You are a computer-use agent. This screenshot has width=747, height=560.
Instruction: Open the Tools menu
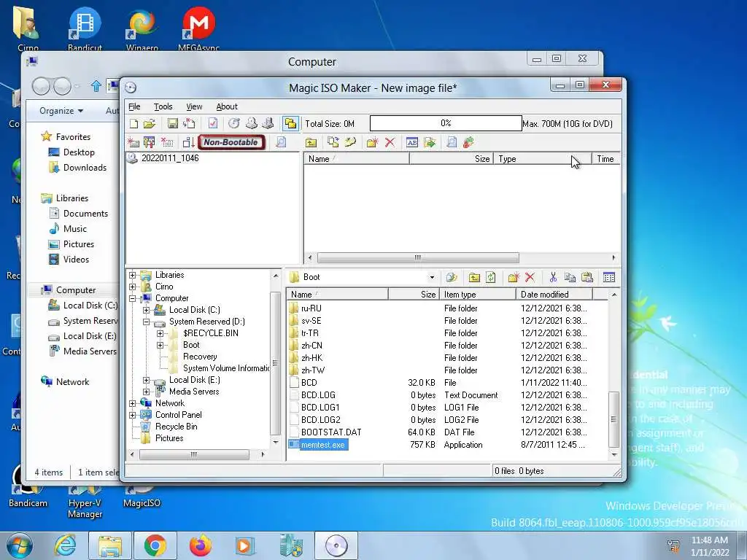click(163, 106)
